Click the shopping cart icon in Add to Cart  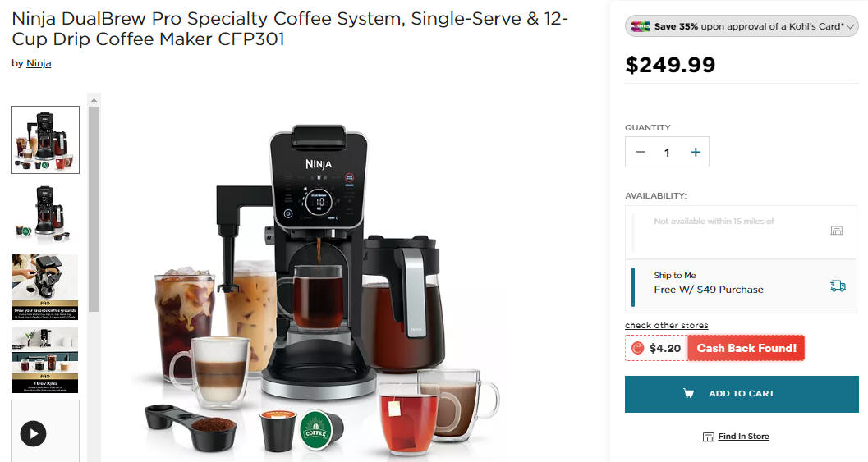(688, 393)
